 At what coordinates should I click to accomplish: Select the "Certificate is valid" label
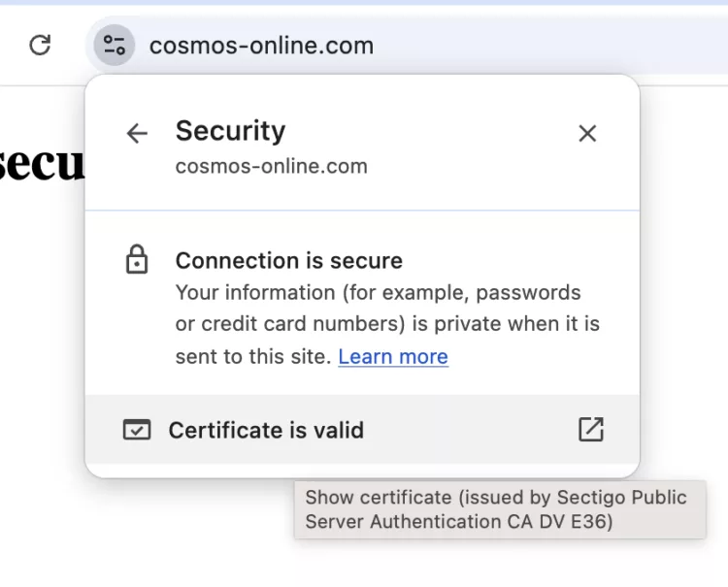click(x=266, y=430)
